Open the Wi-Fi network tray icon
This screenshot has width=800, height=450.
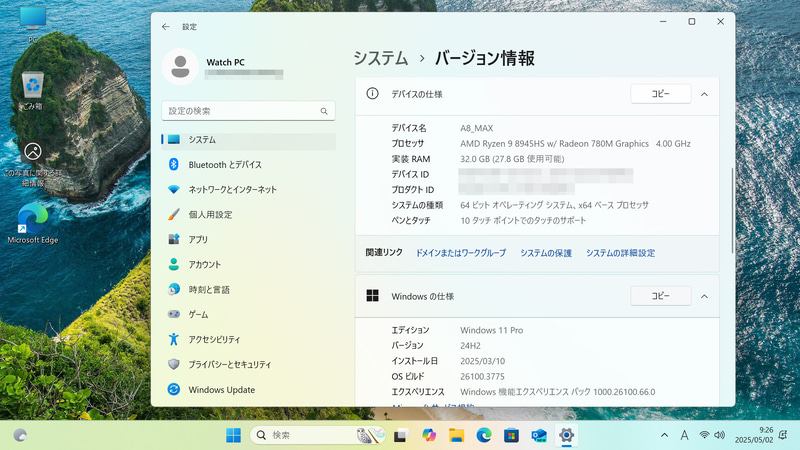click(x=704, y=435)
